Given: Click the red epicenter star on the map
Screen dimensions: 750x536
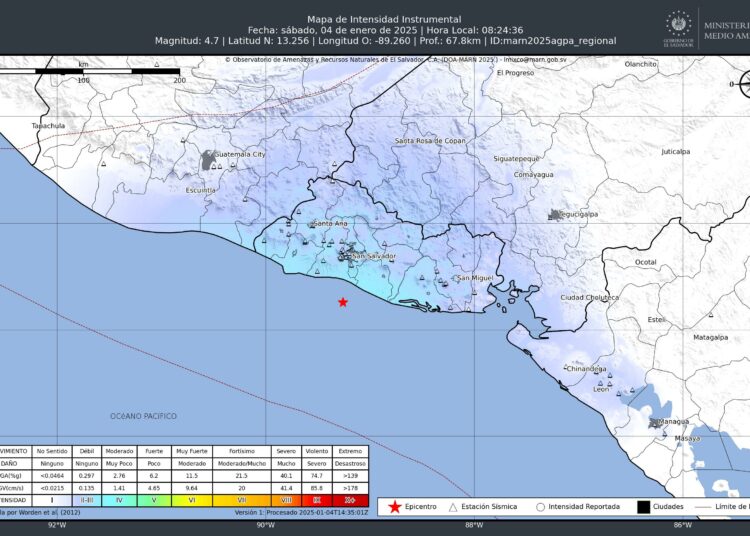Looking at the screenshot, I should (343, 302).
